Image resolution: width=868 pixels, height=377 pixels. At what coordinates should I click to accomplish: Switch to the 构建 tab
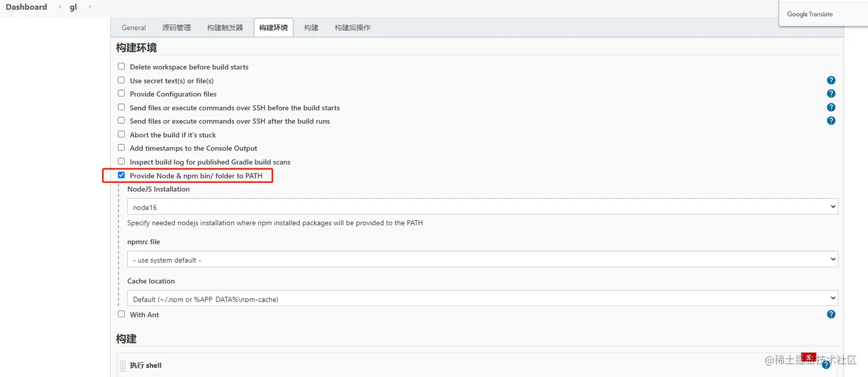point(311,28)
